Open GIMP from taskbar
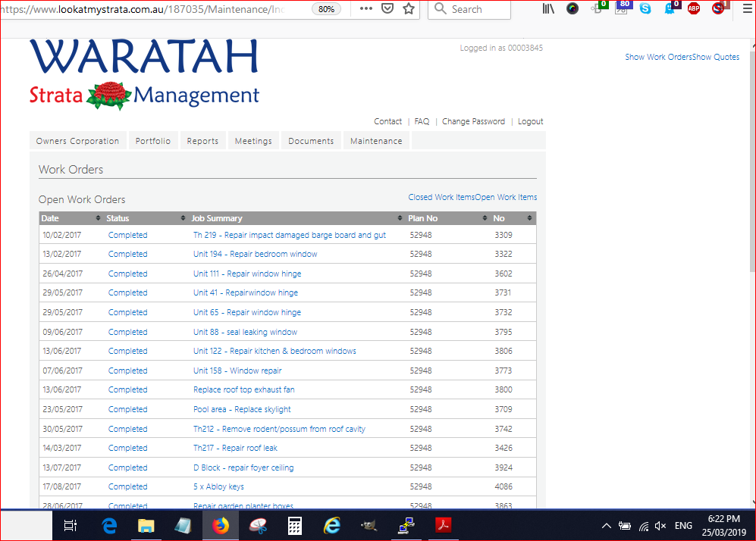The width and height of the screenshot is (756, 541). pos(369,526)
